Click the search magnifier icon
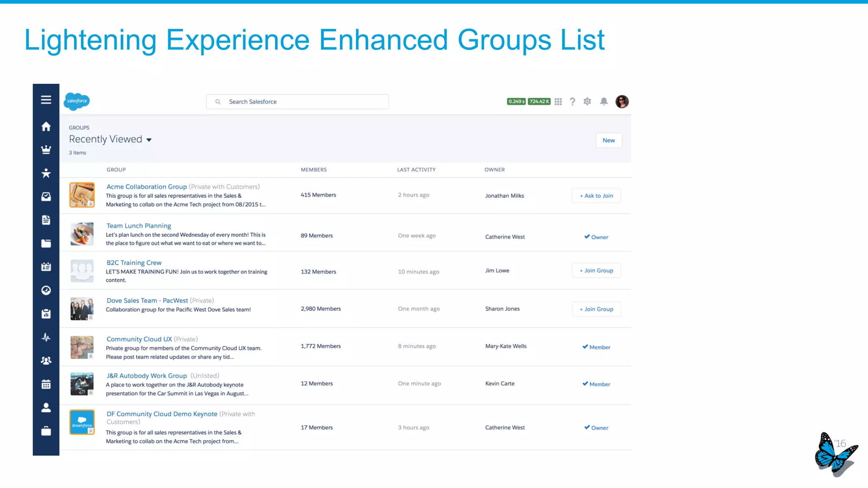The width and height of the screenshot is (868, 488). 218,102
